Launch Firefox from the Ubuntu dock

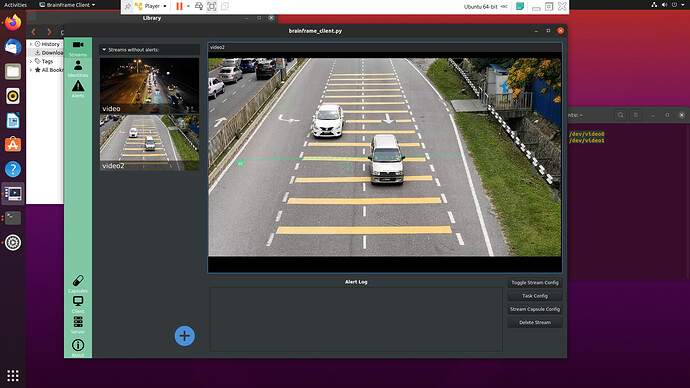pyautogui.click(x=13, y=22)
